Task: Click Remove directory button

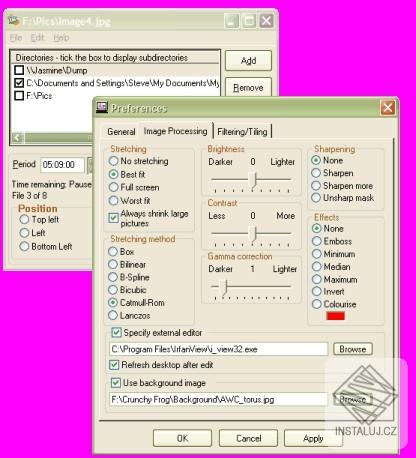Action: pos(248,88)
